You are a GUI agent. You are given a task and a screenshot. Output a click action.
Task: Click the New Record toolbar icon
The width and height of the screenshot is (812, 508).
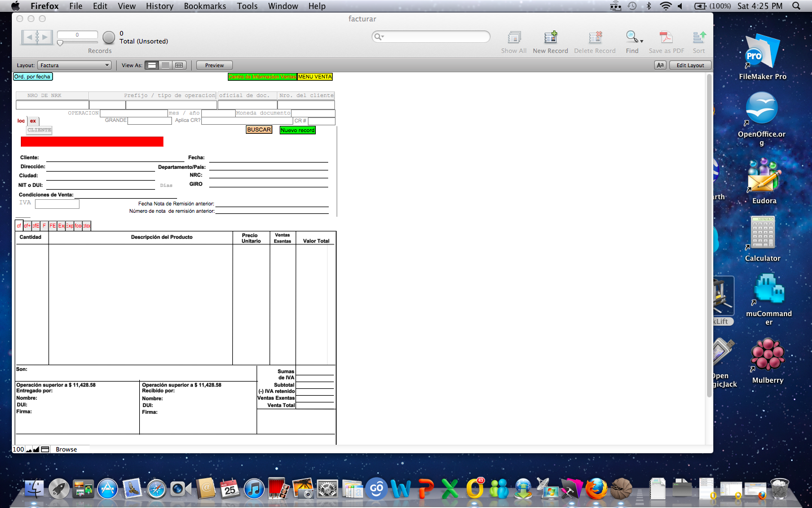pos(550,37)
